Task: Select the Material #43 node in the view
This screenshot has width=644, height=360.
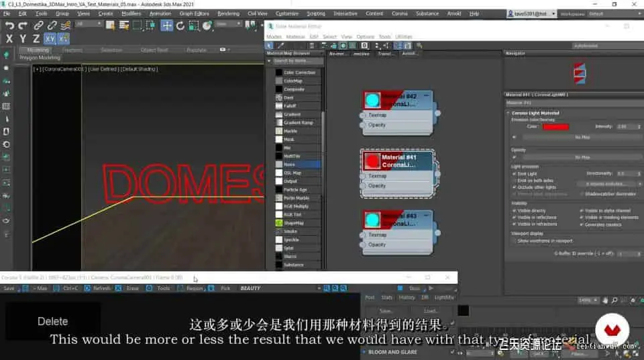Action: [398, 232]
